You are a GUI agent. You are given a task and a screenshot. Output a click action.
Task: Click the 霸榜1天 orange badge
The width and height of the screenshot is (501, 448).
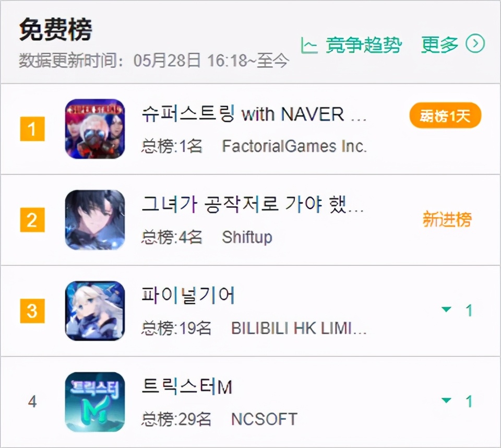coord(445,115)
